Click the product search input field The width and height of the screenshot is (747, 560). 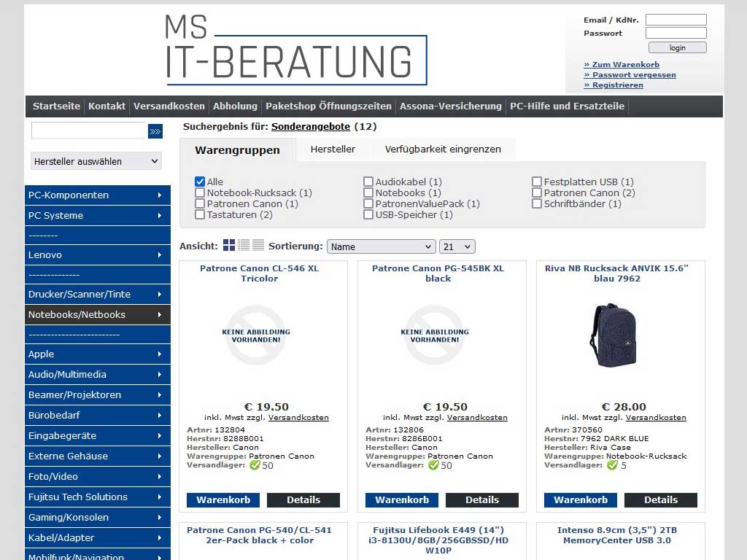tap(88, 131)
